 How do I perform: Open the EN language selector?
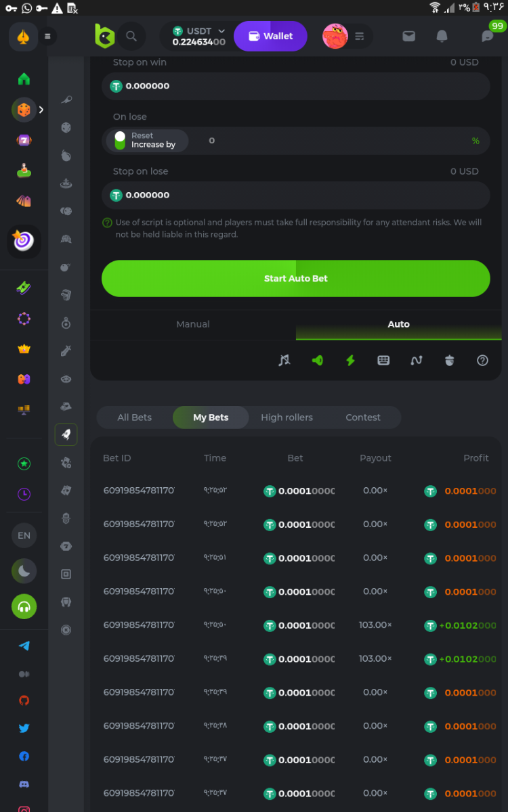point(24,535)
